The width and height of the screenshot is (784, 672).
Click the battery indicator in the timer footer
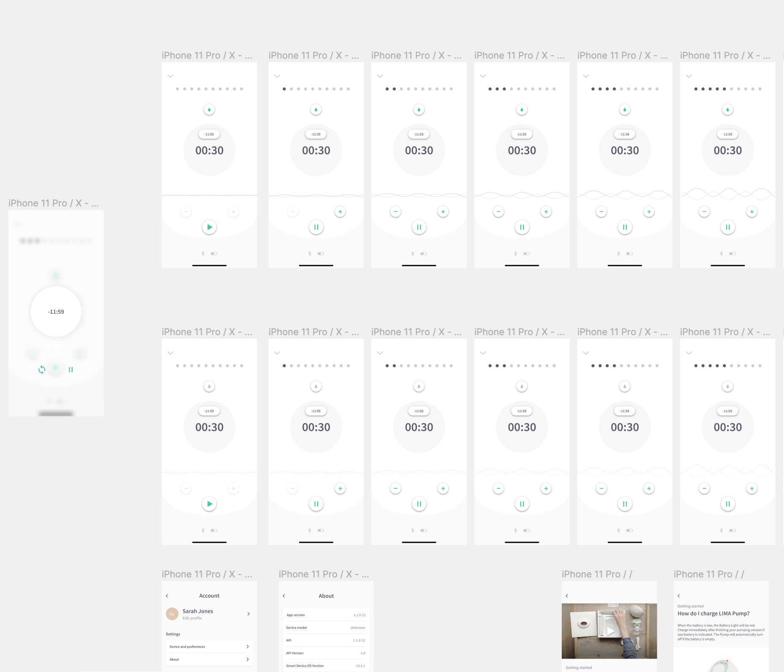(x=214, y=253)
